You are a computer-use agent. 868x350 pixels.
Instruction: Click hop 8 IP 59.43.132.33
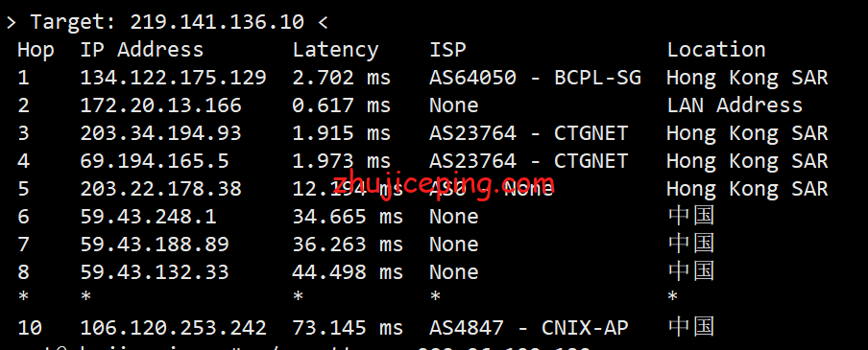[155, 271]
